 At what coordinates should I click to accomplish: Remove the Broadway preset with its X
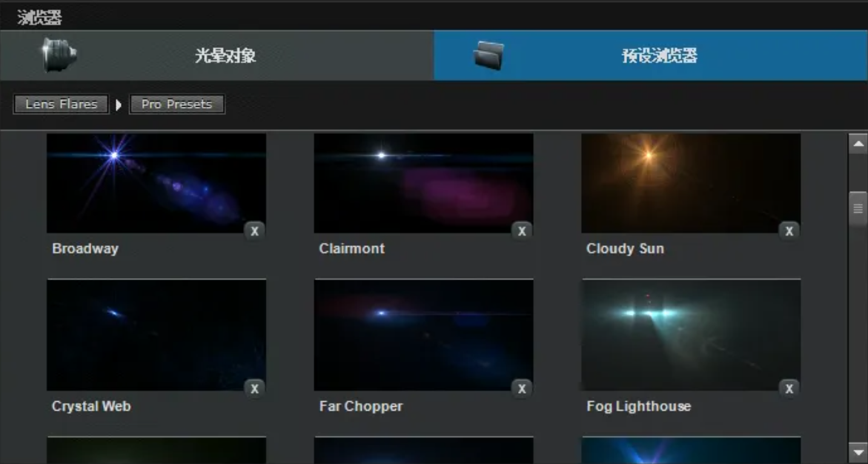[x=254, y=231]
